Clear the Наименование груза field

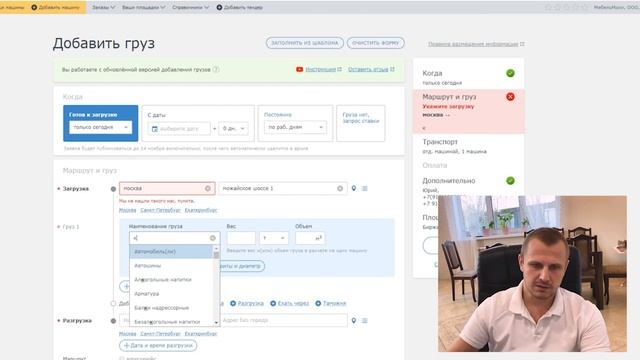pyautogui.click(x=213, y=238)
